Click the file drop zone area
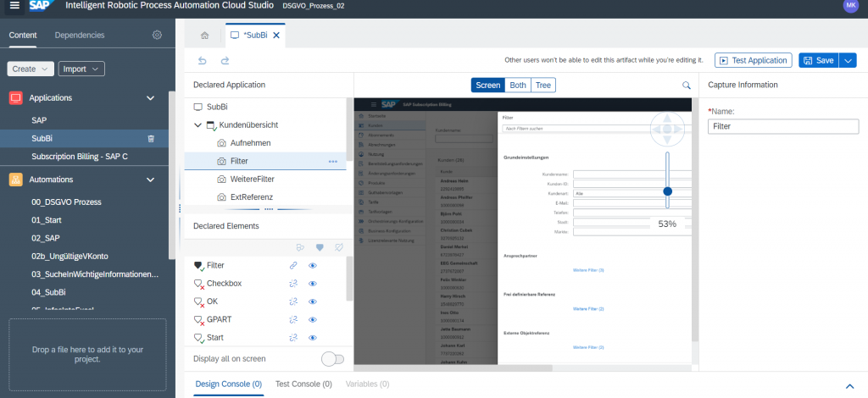The image size is (868, 398). (87, 354)
